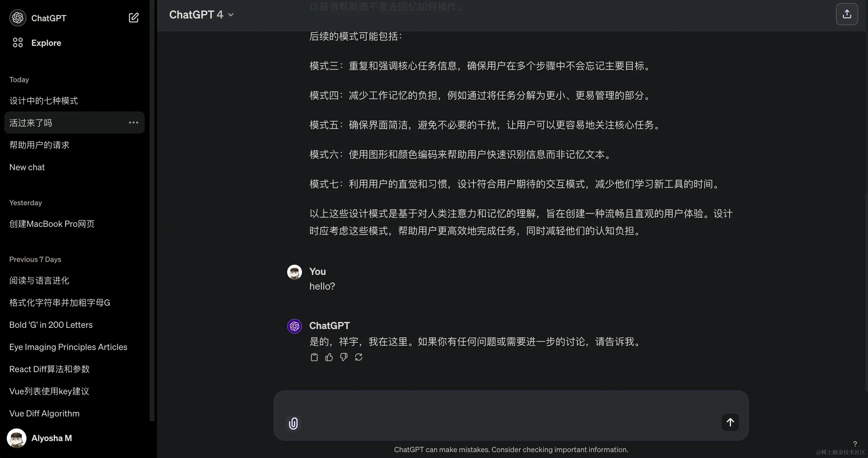Open the Bold 'G' in 200 Letters chat

tap(51, 325)
